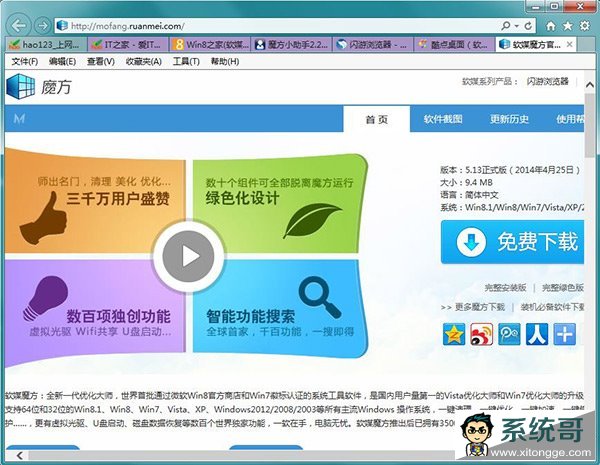
Task: Open the 完整绿色版 link
Action: tap(563, 287)
